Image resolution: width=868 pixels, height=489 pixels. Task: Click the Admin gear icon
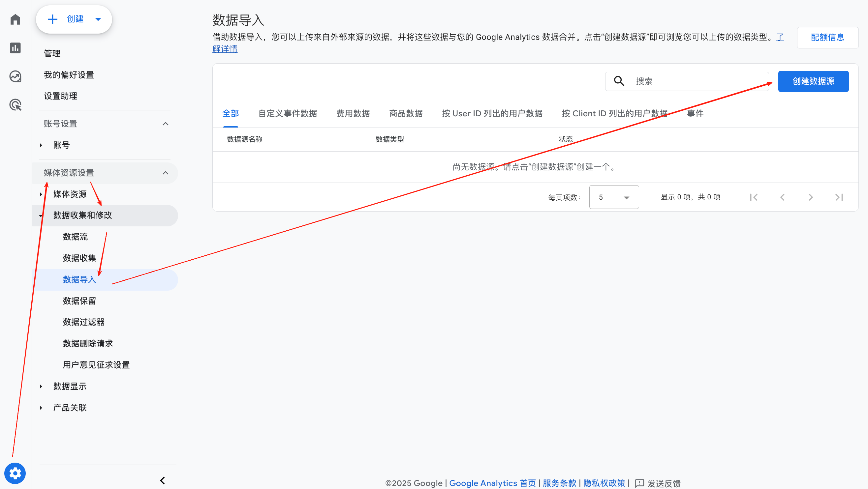click(x=15, y=473)
